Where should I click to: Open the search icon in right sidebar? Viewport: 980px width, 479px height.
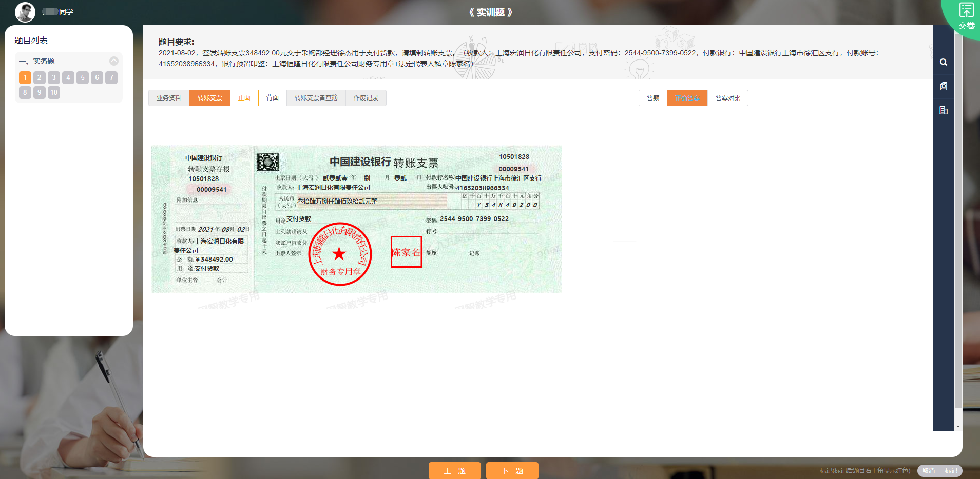944,62
